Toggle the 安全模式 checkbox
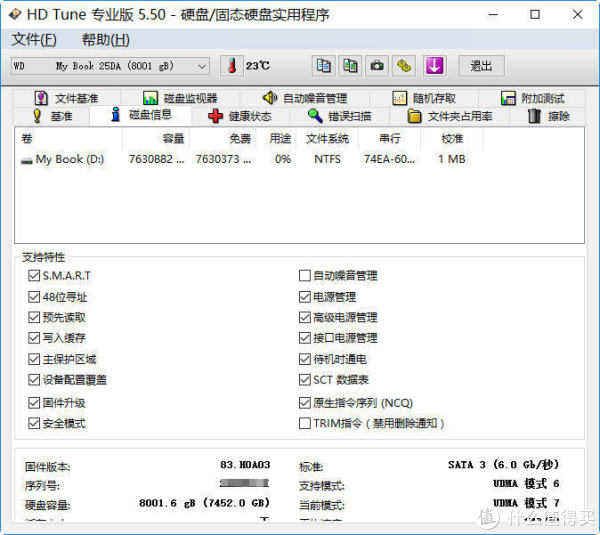 pos(34,423)
